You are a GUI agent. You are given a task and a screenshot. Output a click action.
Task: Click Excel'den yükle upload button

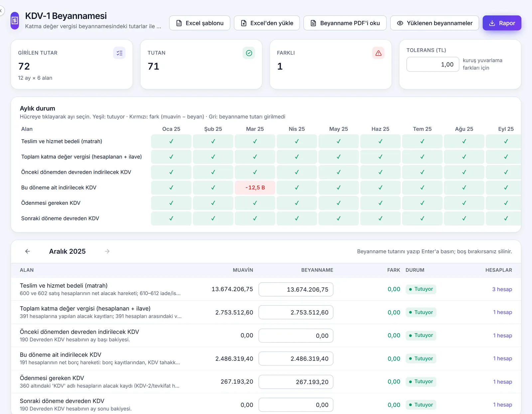click(267, 23)
